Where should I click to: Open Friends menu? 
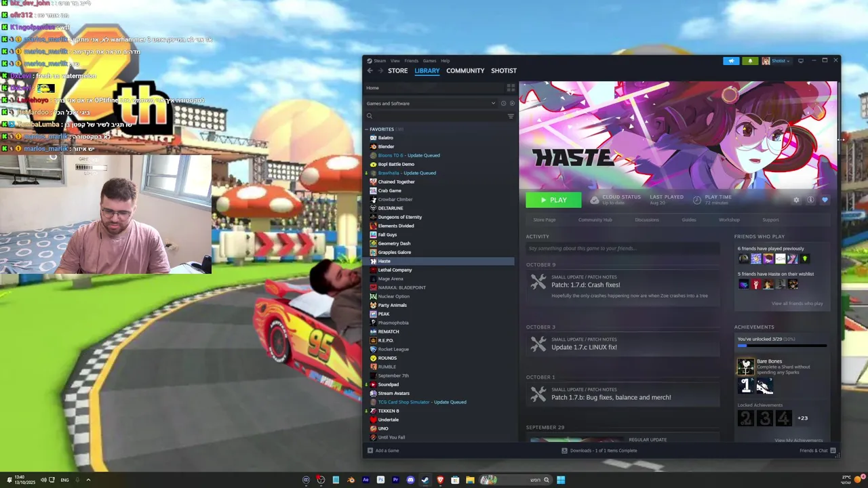tap(412, 61)
